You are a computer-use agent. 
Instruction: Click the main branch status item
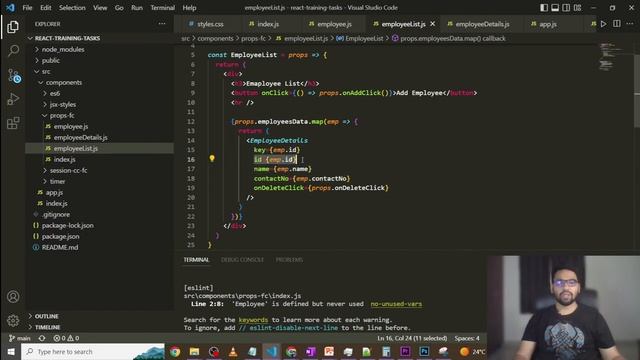20,338
